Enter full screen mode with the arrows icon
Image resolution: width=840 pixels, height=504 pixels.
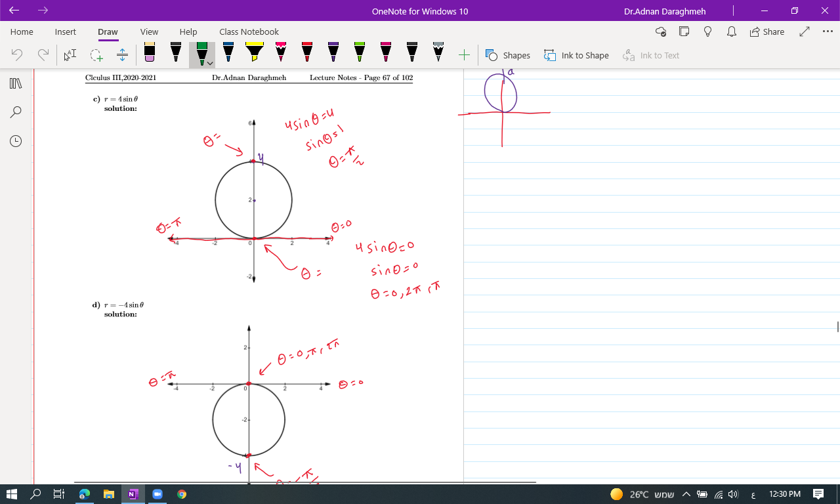[x=805, y=31]
